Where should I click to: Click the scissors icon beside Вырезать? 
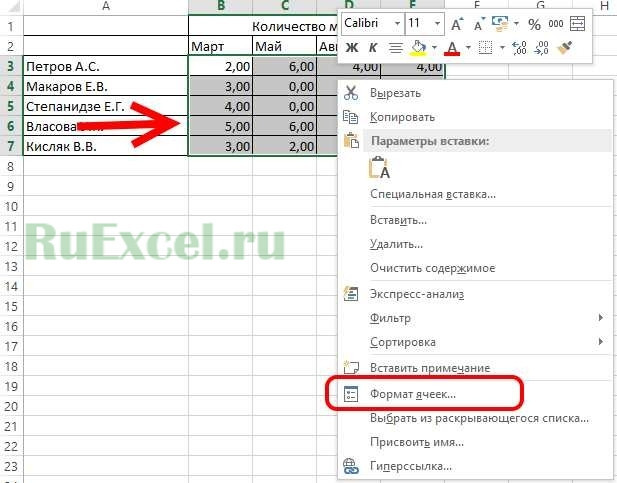coord(351,93)
